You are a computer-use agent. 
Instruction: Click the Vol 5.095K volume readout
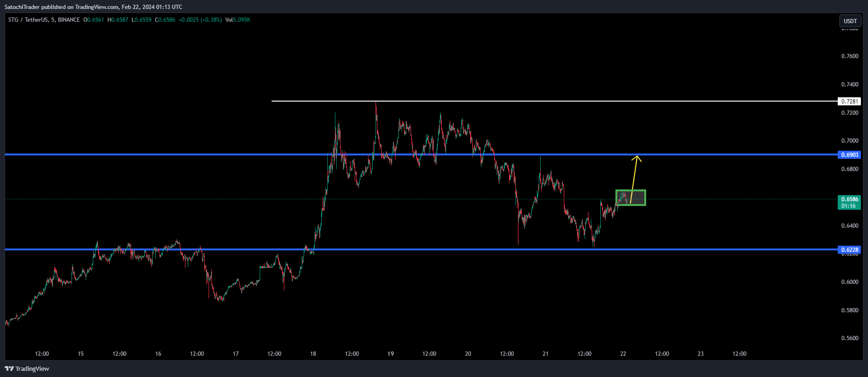point(238,20)
